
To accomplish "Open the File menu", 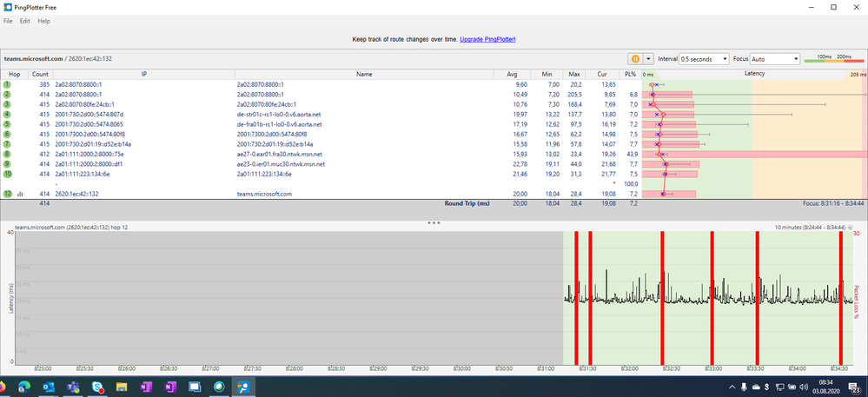I will (8, 21).
